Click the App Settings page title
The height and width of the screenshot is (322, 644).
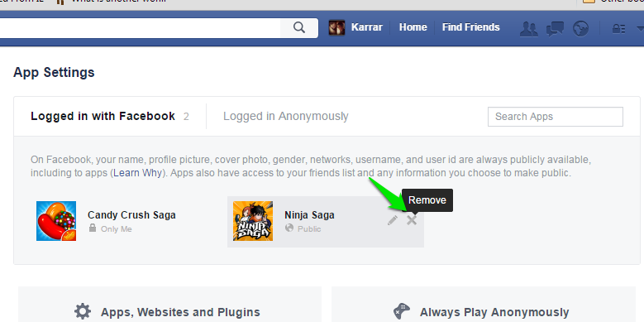(54, 72)
